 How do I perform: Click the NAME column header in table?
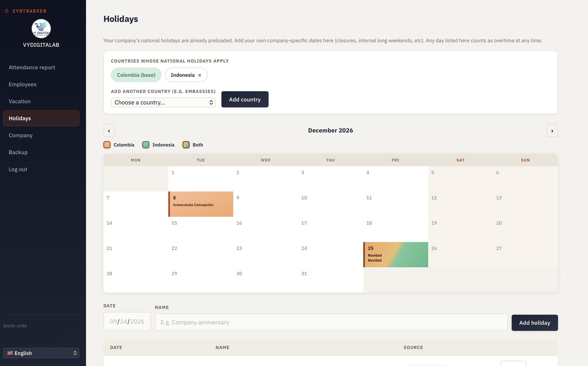pyautogui.click(x=222, y=348)
